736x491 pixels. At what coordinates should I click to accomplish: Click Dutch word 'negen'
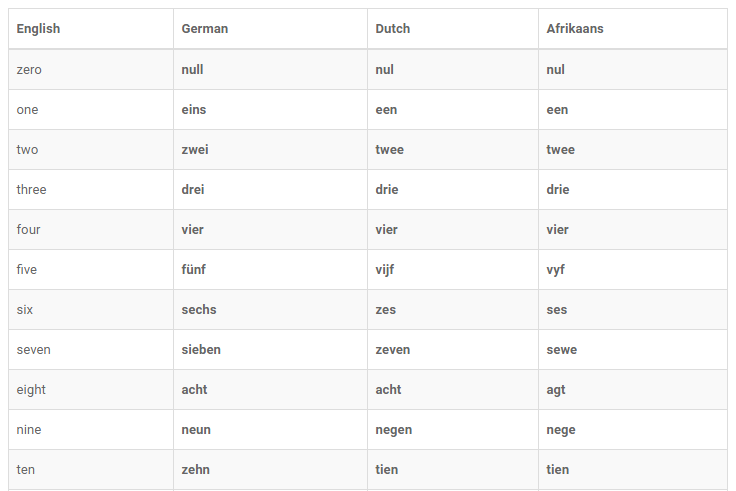393,430
